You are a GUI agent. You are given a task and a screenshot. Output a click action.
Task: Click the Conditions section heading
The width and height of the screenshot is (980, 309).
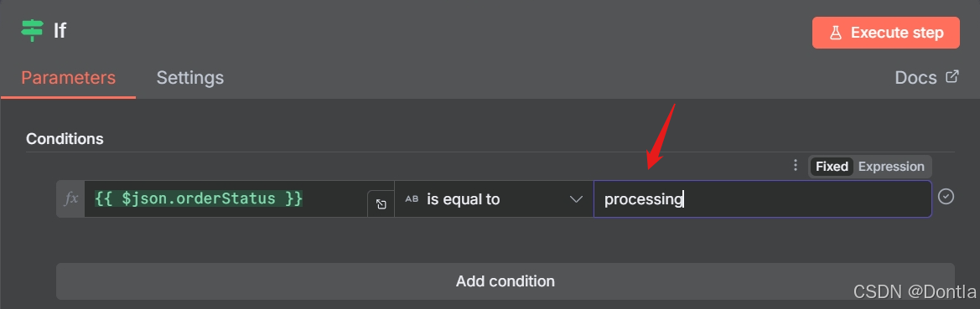(x=65, y=138)
